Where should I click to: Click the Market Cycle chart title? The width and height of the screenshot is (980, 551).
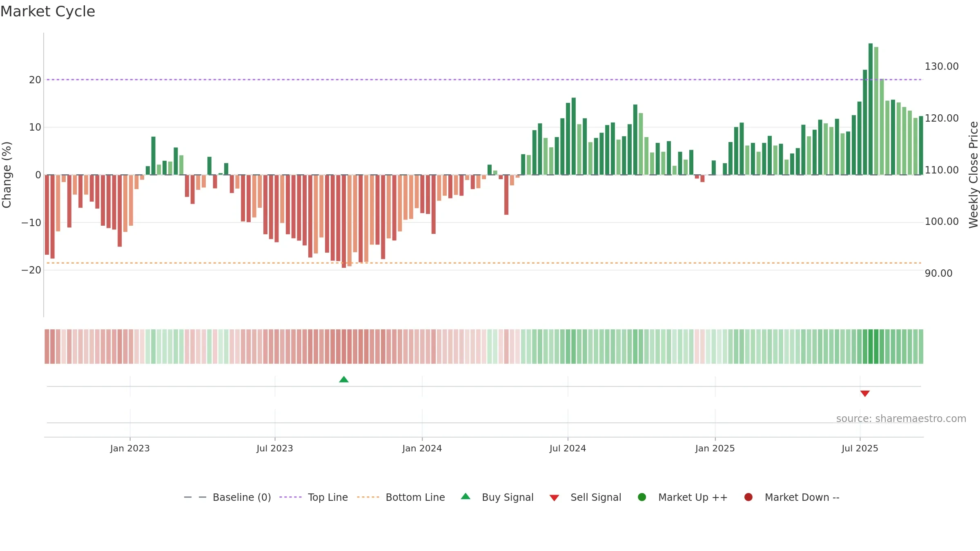(48, 11)
